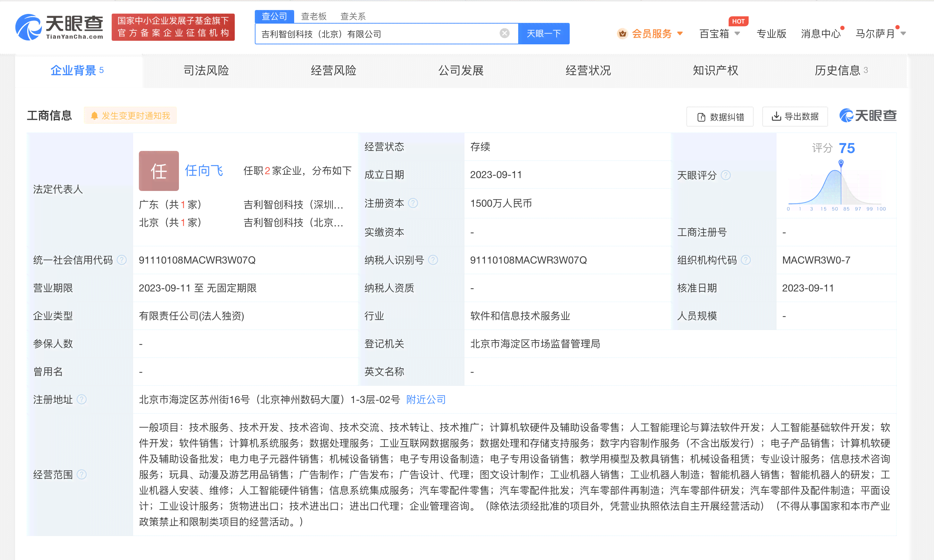Click the 北京（共1家） entry
Image resolution: width=934 pixels, height=560 pixels.
click(170, 223)
